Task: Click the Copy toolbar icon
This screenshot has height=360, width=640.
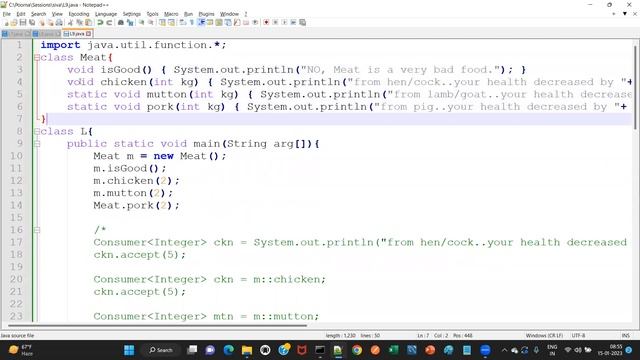Action: [79, 22]
